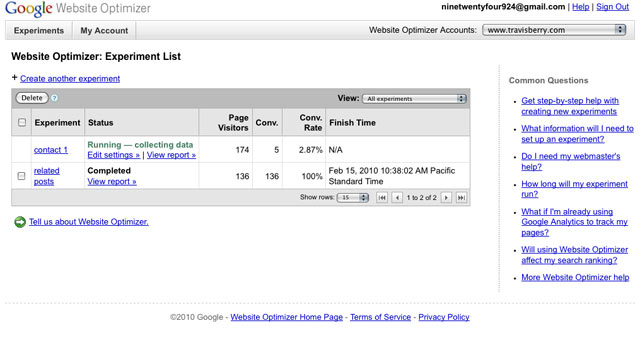Image resolution: width=640 pixels, height=364 pixels.
Task: View report for running contact 1 experiment
Action: [x=171, y=155]
